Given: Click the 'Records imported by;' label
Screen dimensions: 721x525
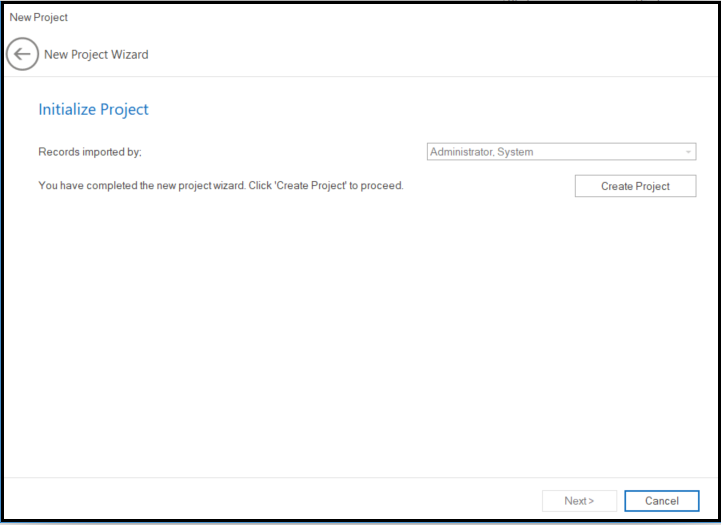Looking at the screenshot, I should coord(90,152).
